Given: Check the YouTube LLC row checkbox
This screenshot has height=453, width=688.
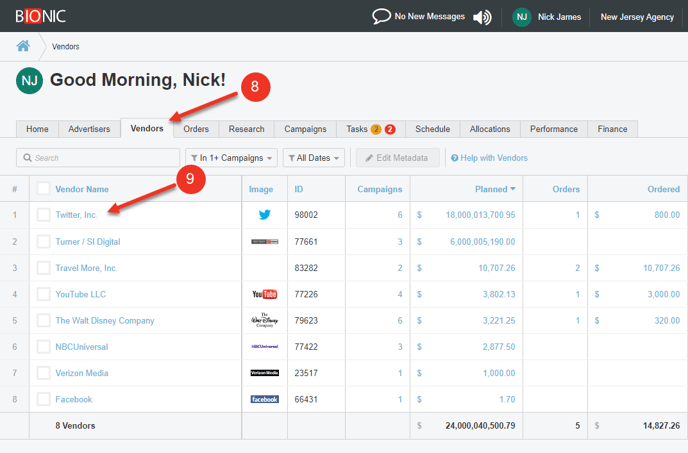Looking at the screenshot, I should pos(43,294).
